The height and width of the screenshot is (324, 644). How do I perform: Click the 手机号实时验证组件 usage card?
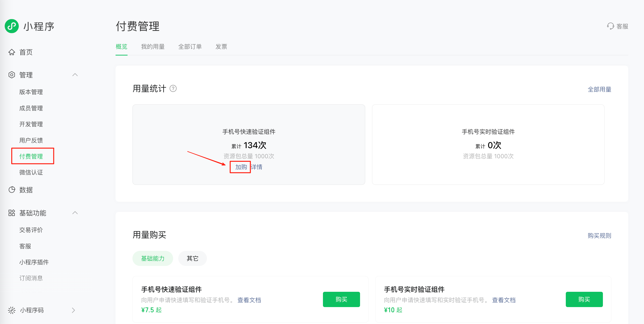pos(488,144)
